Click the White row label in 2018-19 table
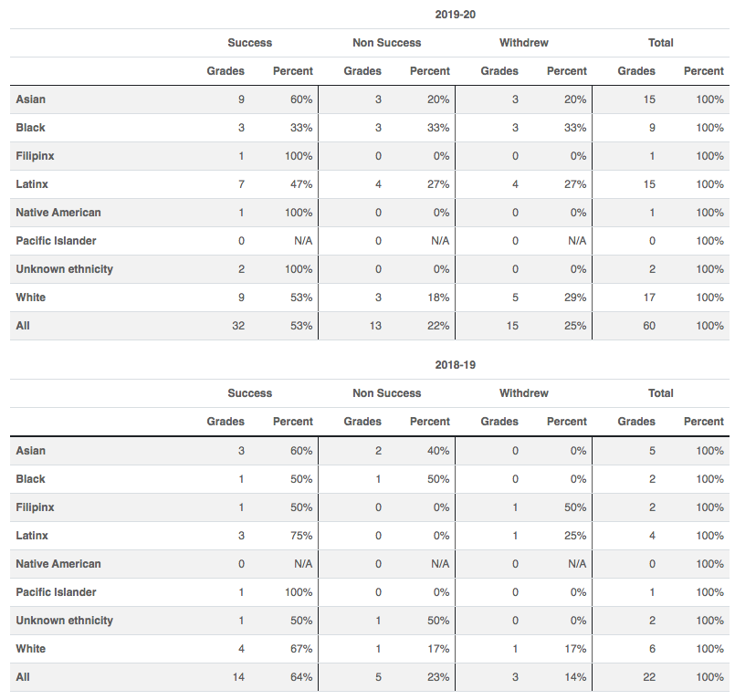Viewport: 735px width, 700px height. 31,649
